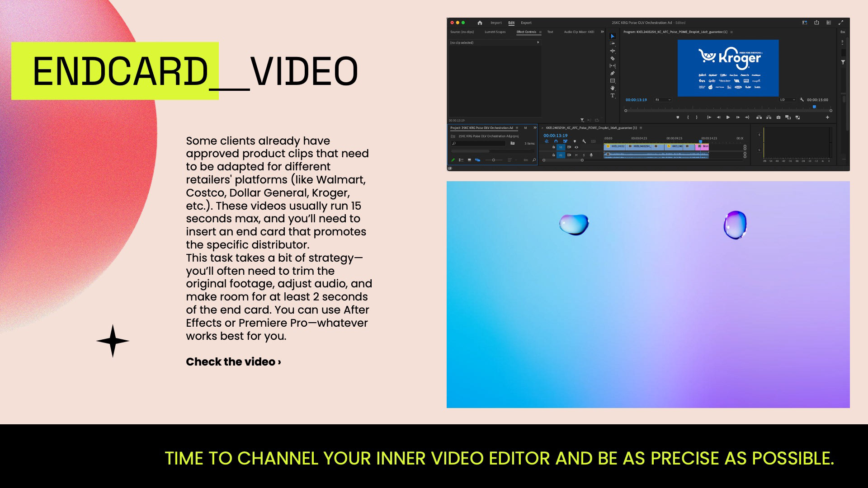Toggle insert sequences as nests
868x488 pixels.
[x=547, y=141]
